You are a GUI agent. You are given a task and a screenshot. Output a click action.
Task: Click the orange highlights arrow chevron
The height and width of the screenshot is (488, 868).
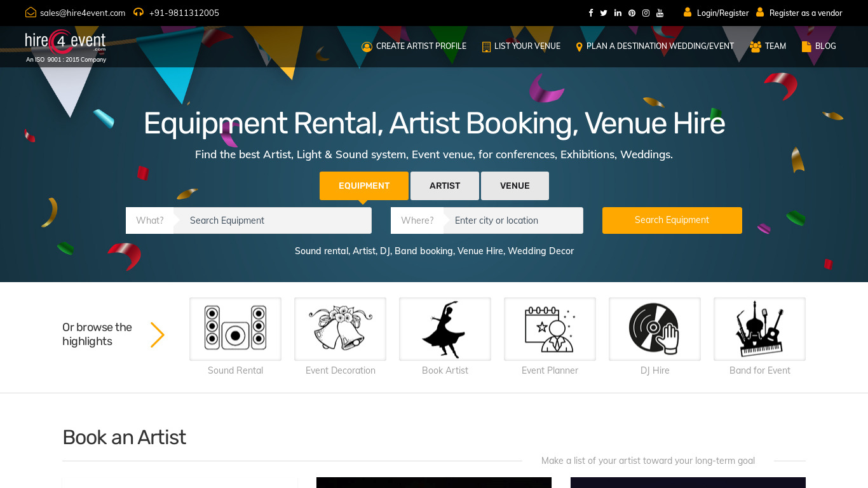coord(158,334)
